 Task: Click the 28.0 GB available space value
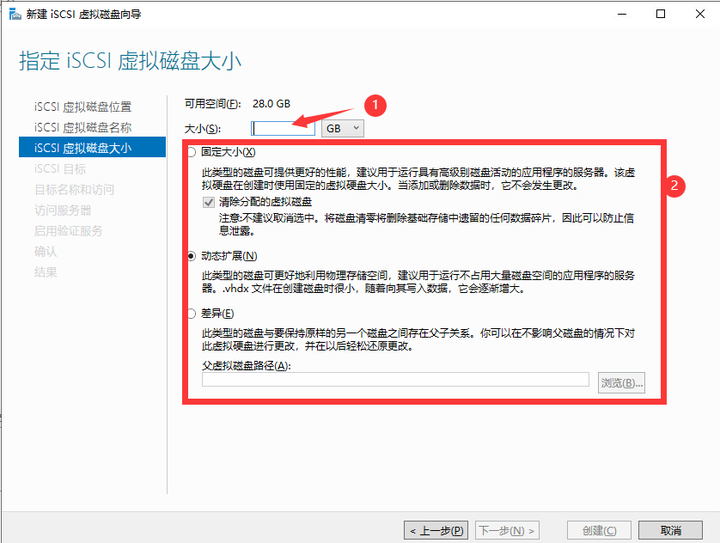click(271, 104)
